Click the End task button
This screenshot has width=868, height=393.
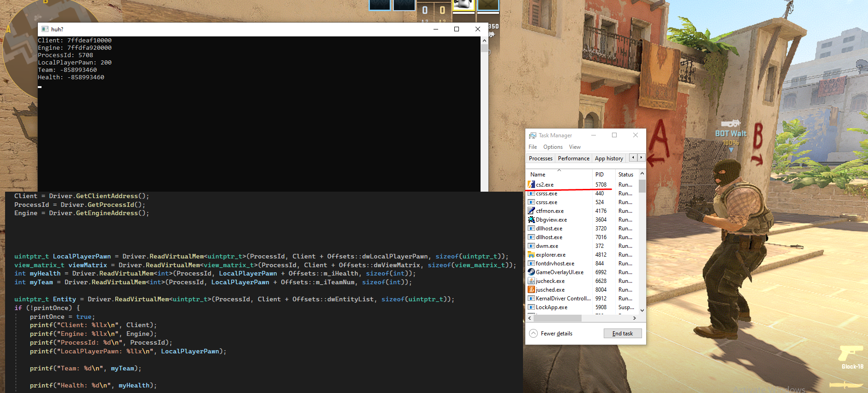coord(623,334)
